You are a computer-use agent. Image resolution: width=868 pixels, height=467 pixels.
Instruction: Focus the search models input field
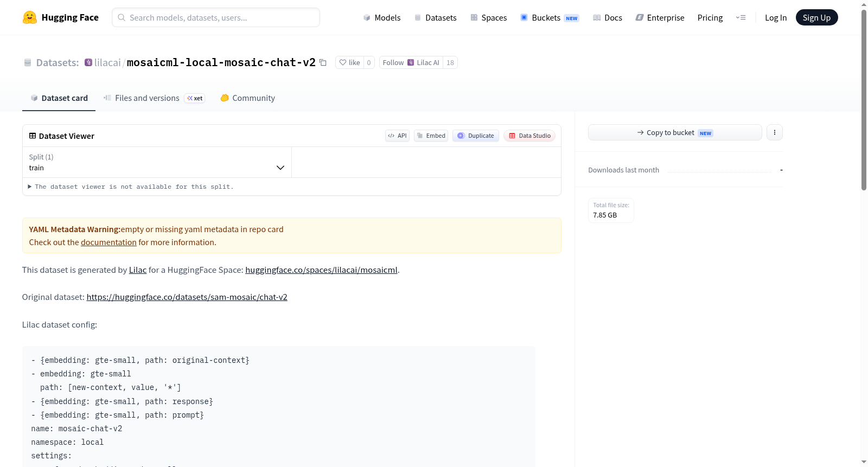[x=216, y=17]
